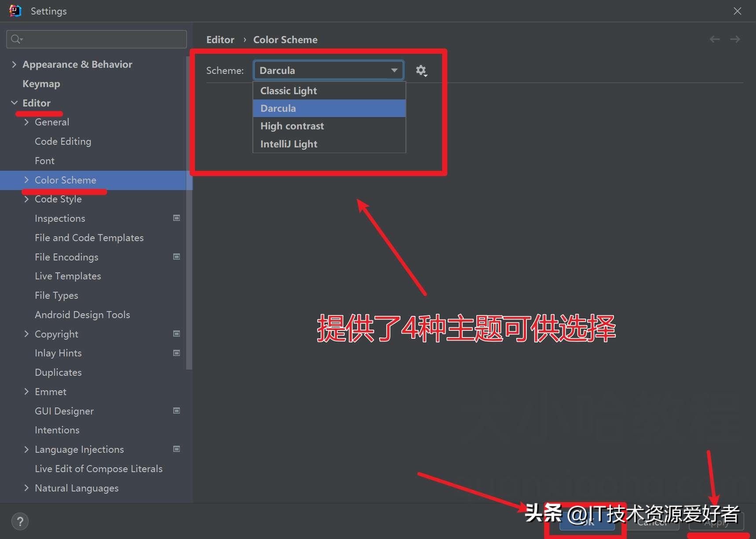Choose Darcula in the scheme list

click(x=329, y=108)
